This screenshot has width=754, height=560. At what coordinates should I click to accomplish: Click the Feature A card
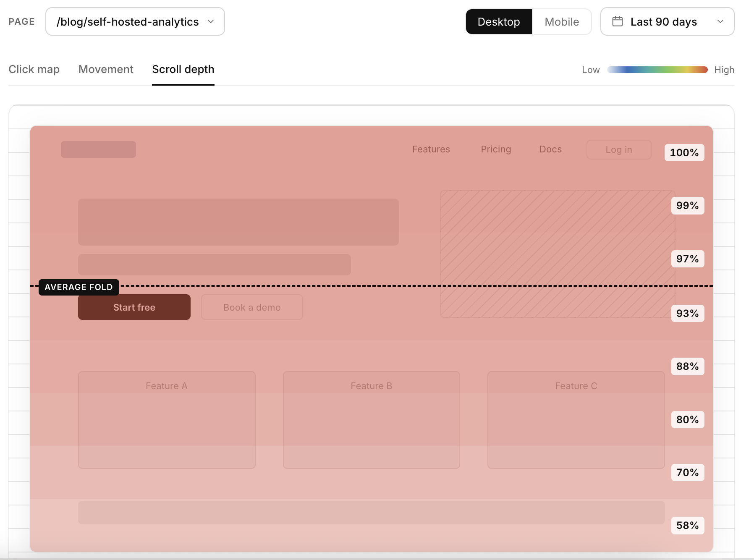pyautogui.click(x=167, y=420)
